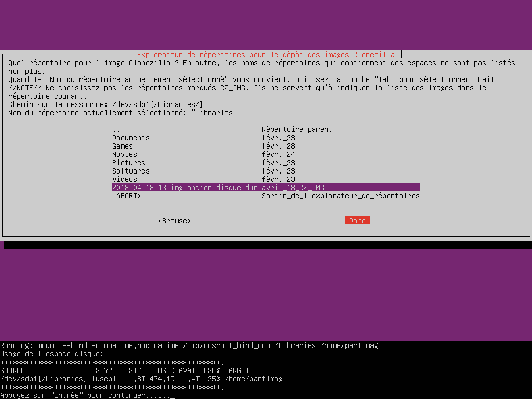Select the Movies directory row
Image resolution: width=532 pixels, height=399 pixels.
(265, 154)
